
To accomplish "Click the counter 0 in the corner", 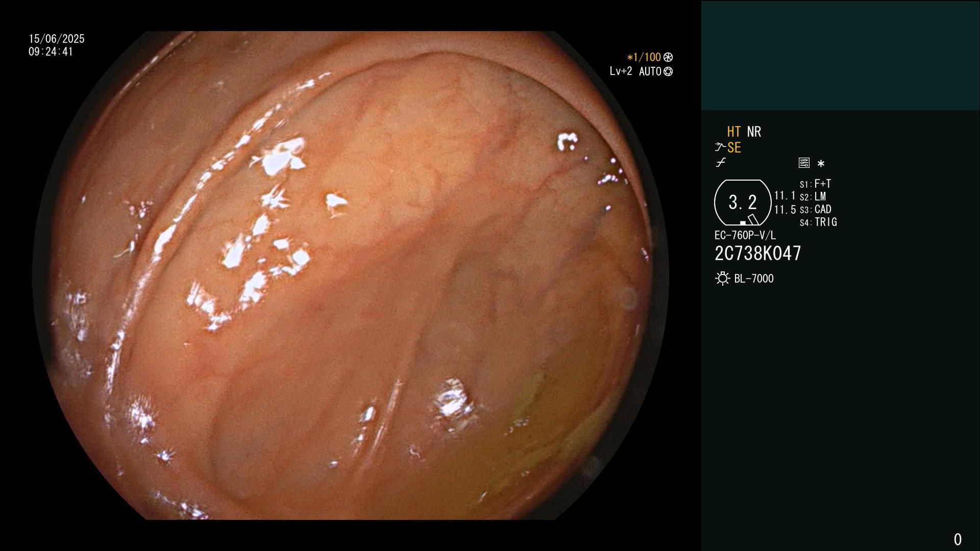I will pos(958,539).
